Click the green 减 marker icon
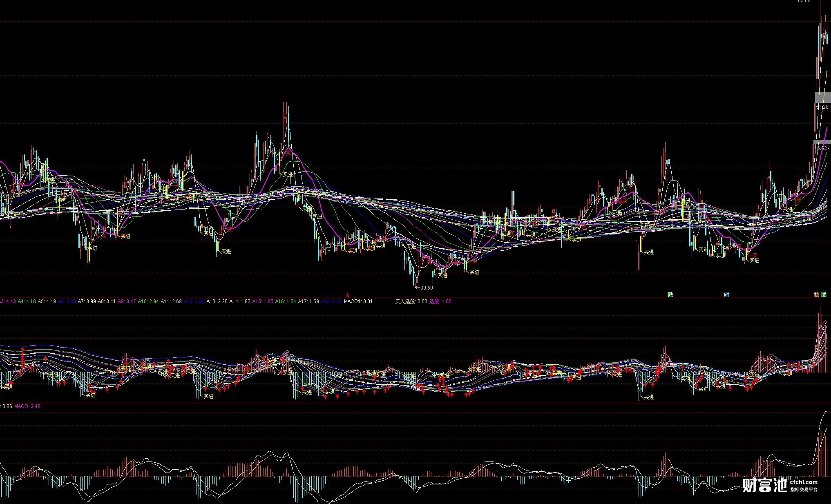The image size is (831, 504). click(824, 294)
